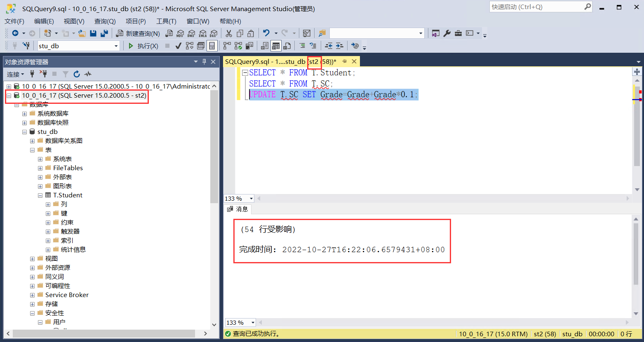This screenshot has width=644, height=342.
Task: Open the 文件(F) menu
Action: [14, 21]
